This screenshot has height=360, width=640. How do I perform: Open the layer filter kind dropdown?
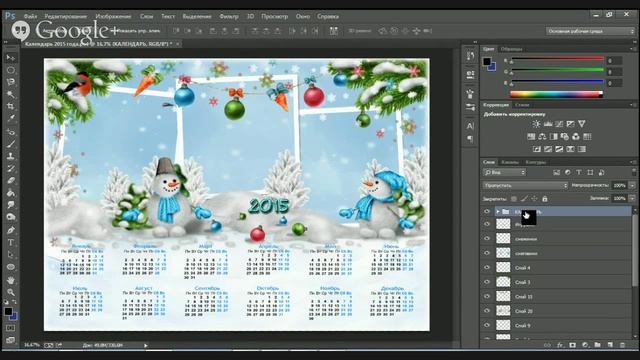[504, 173]
